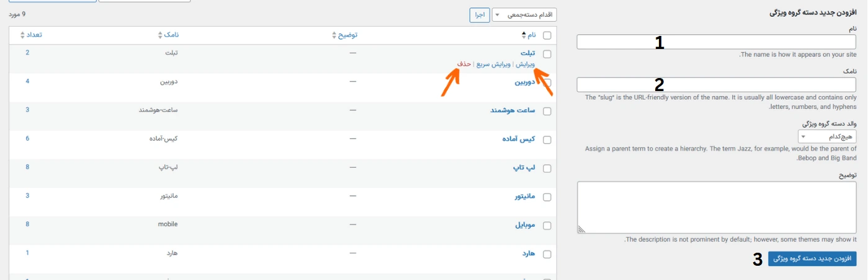Open the والد دسته گروه ویژگی parent dropdown
The width and height of the screenshot is (868, 280).
[827, 136]
